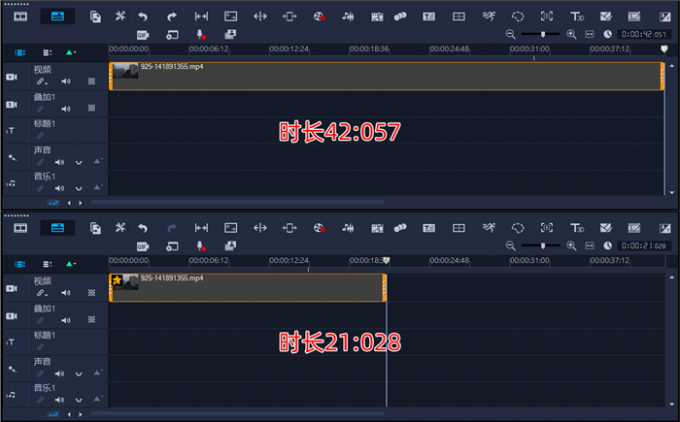Open tools (wrench) icon in lower toolbar
This screenshot has height=422, width=680.
point(120,228)
